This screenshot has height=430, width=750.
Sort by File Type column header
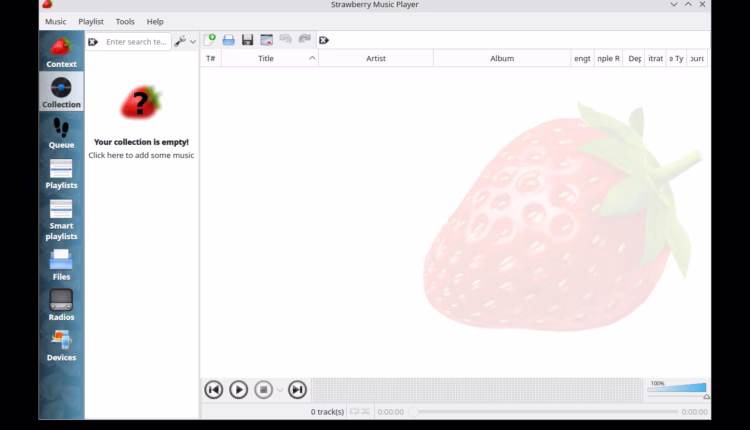click(x=676, y=58)
